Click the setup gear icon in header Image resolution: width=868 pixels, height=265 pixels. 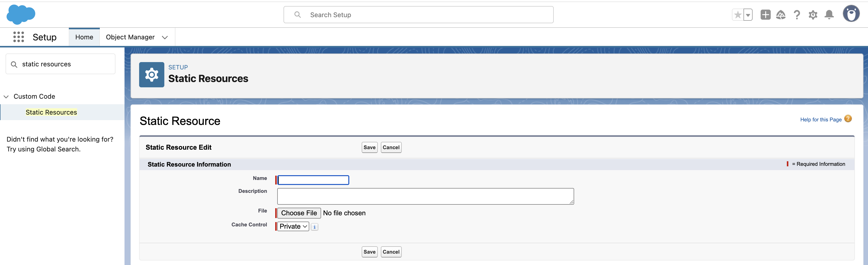click(x=813, y=15)
